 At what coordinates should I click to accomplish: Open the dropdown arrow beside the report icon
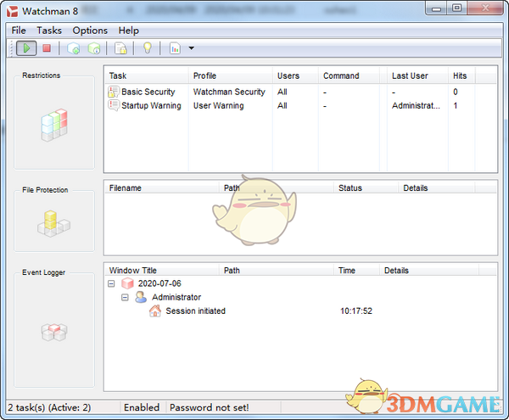click(192, 48)
